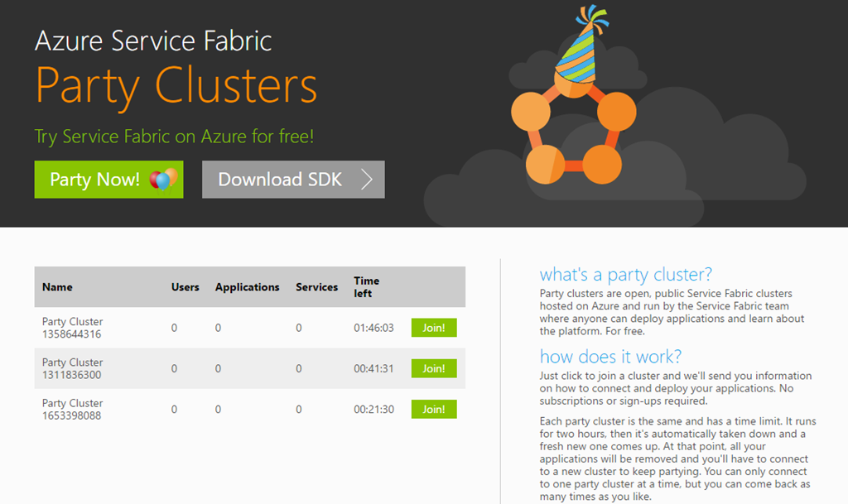
Task: Click the Name column header
Action: (57, 287)
